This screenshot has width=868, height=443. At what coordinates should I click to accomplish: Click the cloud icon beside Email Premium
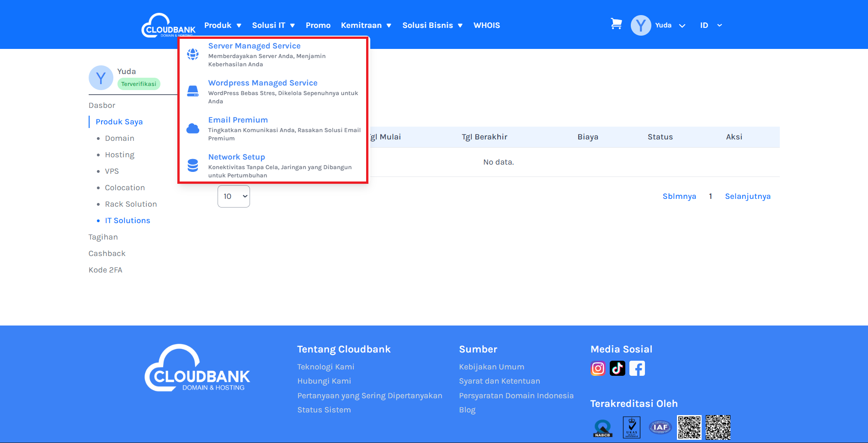(x=193, y=128)
